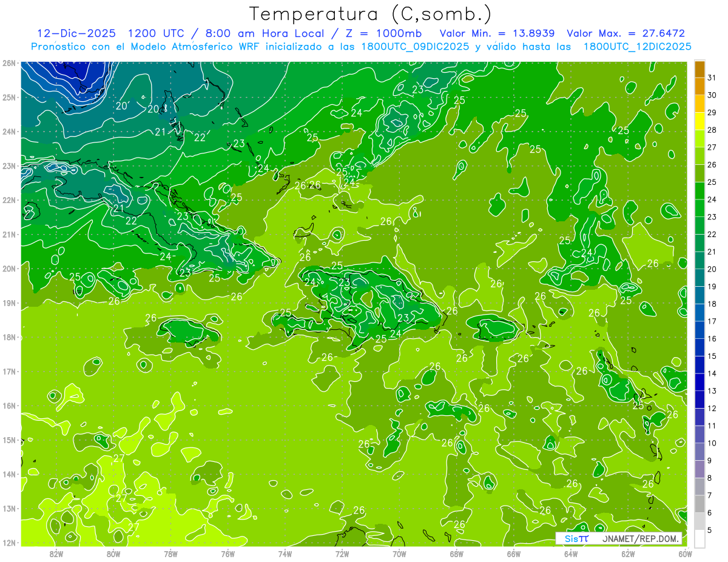Pick the colorbar swatch between 12 and 13
The image size is (728, 562).
(699, 400)
